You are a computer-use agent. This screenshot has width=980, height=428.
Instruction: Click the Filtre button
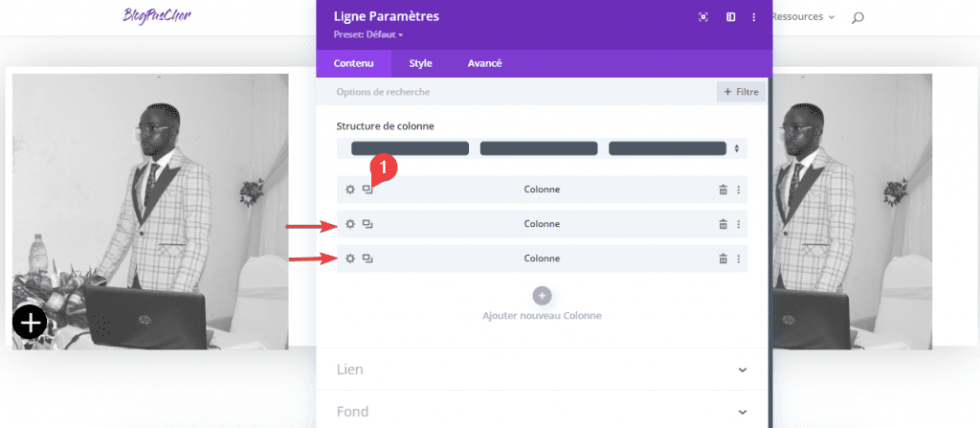coord(742,92)
